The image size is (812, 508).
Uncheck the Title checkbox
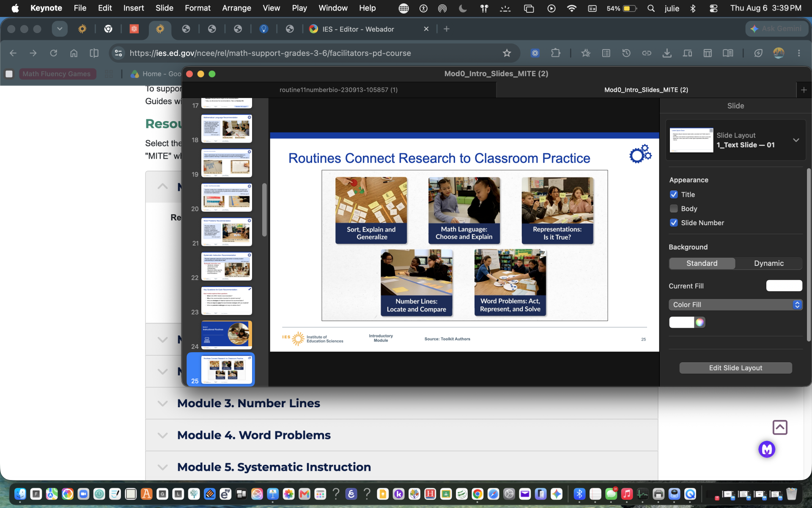(674, 194)
